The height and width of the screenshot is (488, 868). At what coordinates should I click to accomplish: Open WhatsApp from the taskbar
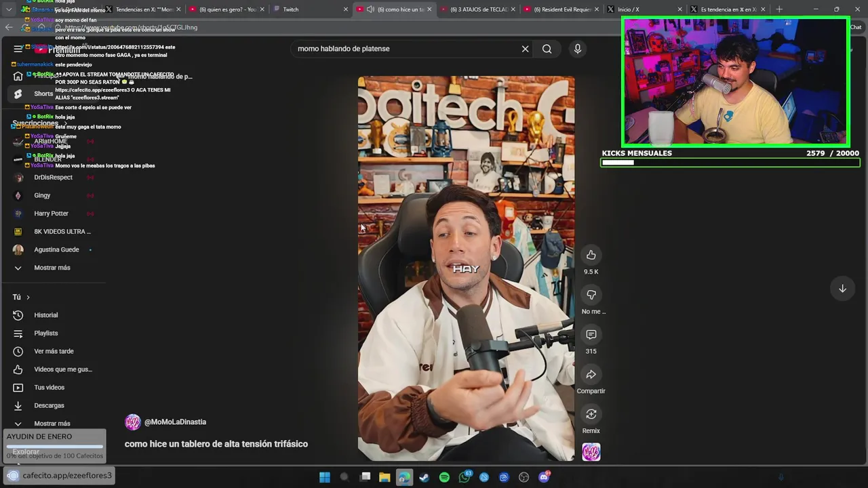(x=465, y=477)
